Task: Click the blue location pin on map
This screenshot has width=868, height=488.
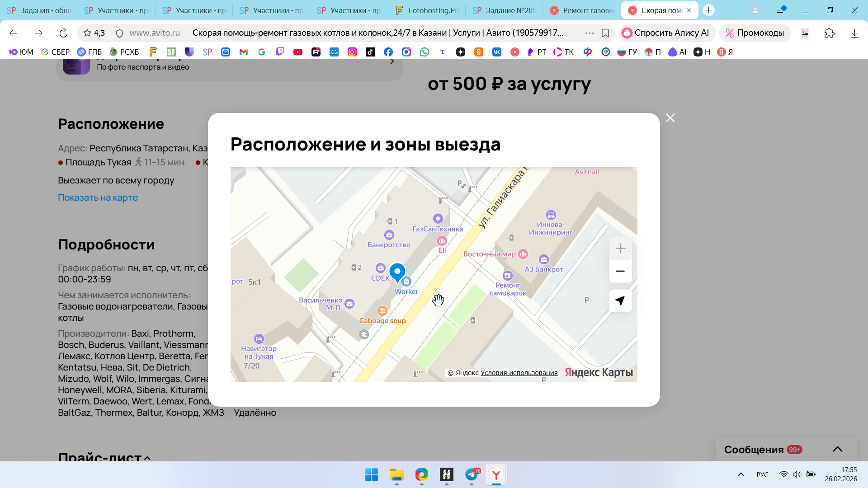Action: (x=397, y=272)
